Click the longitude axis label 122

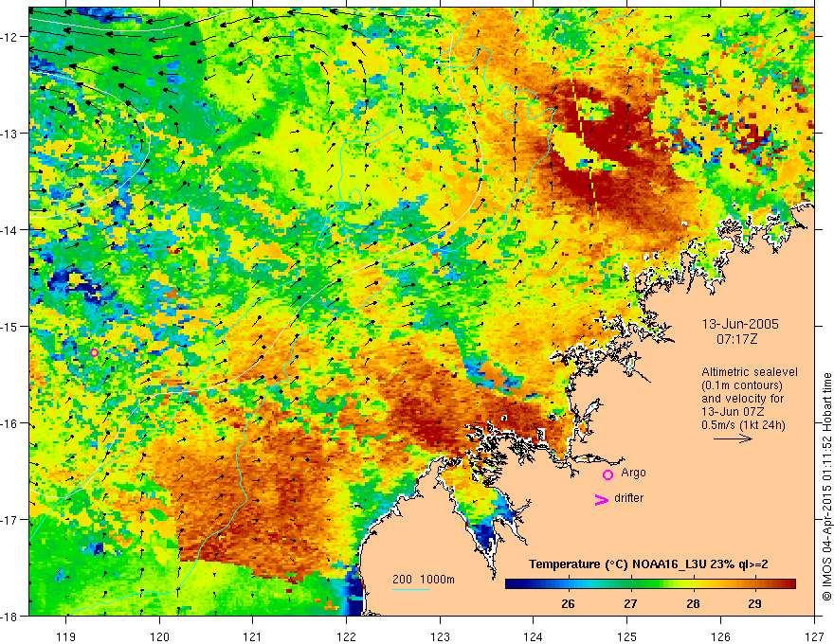346,636
